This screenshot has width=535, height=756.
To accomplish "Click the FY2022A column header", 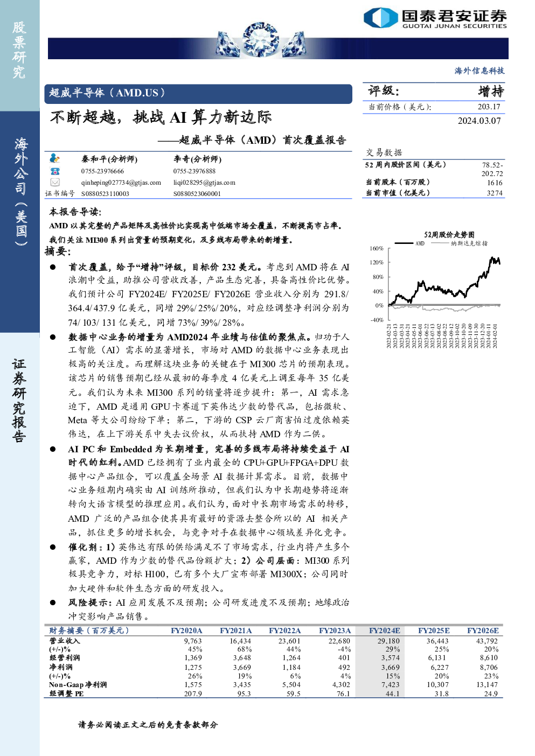I will [284, 631].
